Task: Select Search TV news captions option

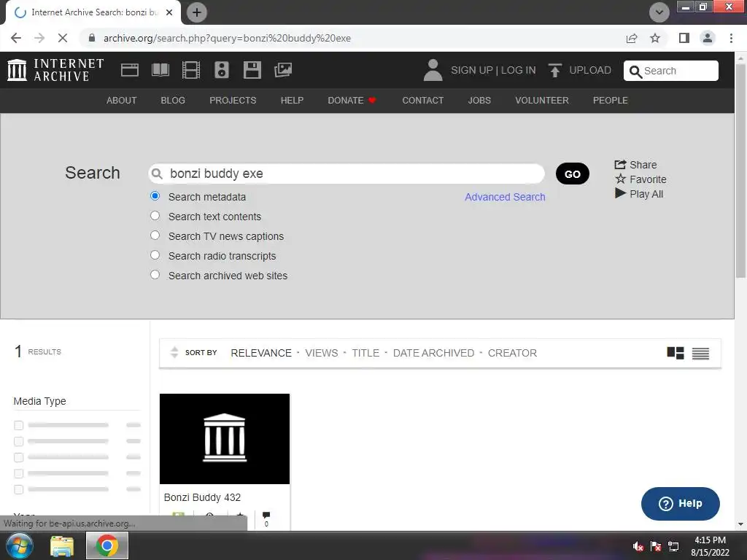Action: 155,236
